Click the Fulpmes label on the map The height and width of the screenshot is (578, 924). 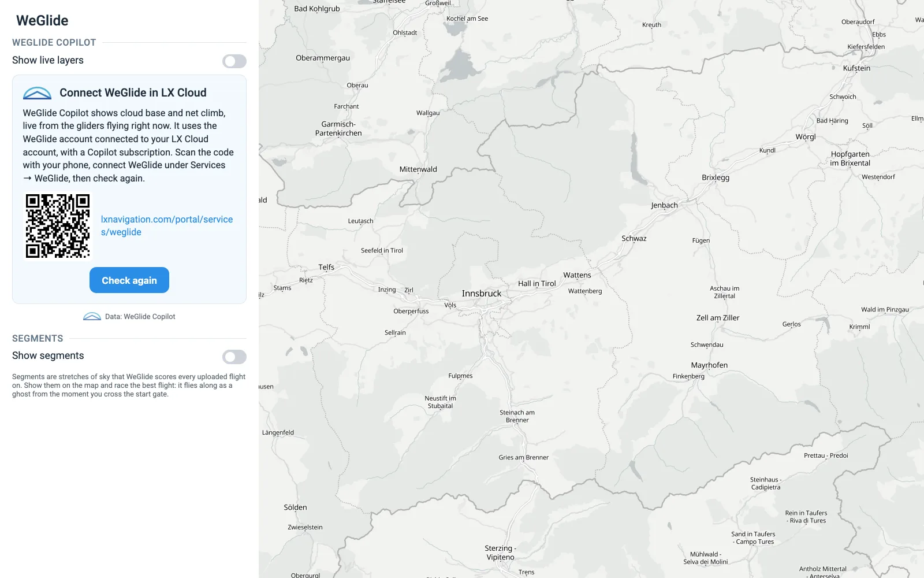460,376
